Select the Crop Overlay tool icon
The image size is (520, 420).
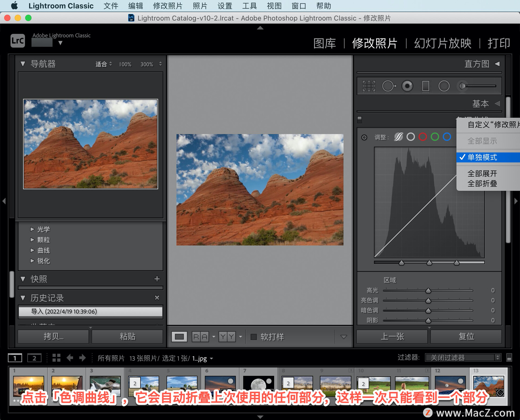[369, 86]
